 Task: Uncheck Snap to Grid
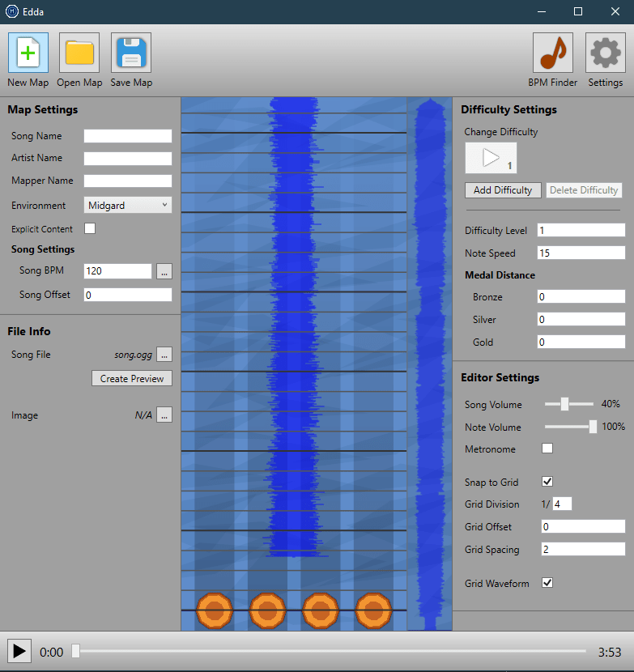tap(547, 481)
